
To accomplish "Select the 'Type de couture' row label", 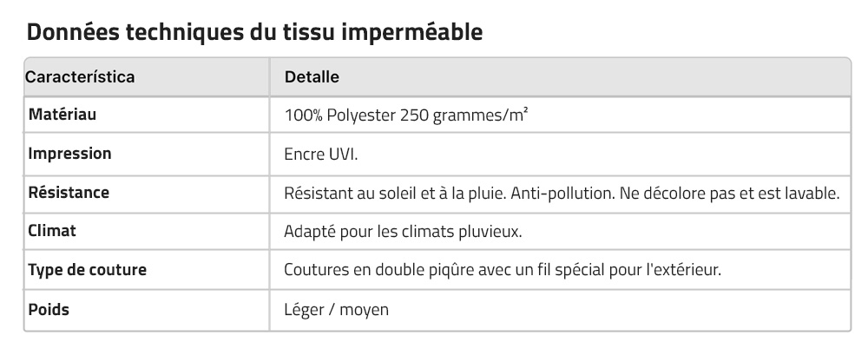I will [x=88, y=270].
